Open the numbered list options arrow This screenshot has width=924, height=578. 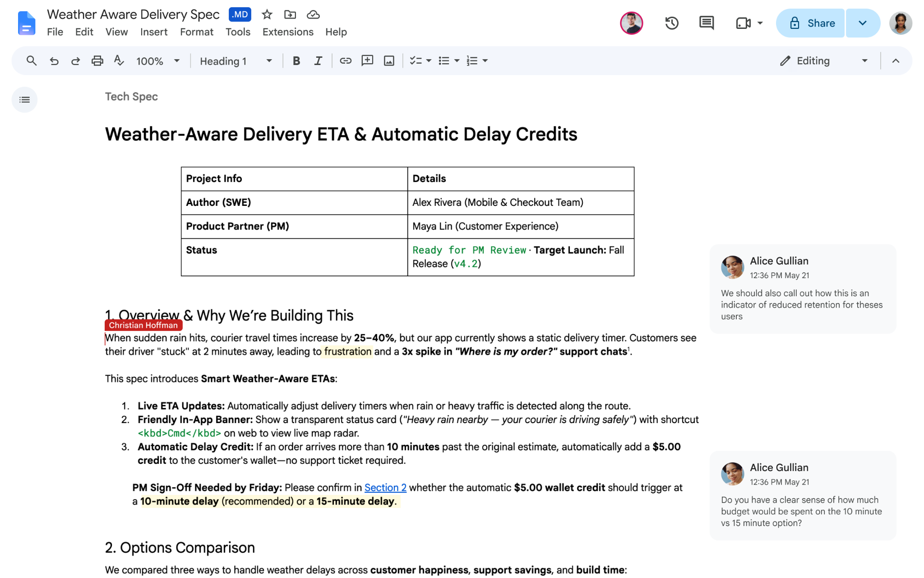pyautogui.click(x=485, y=61)
